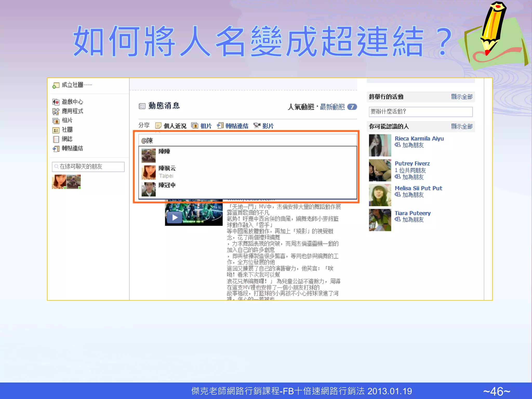This screenshot has width=532, height=399.
Task: Click 加為朋友 for Melisa Sii Put Put
Action: (x=413, y=195)
